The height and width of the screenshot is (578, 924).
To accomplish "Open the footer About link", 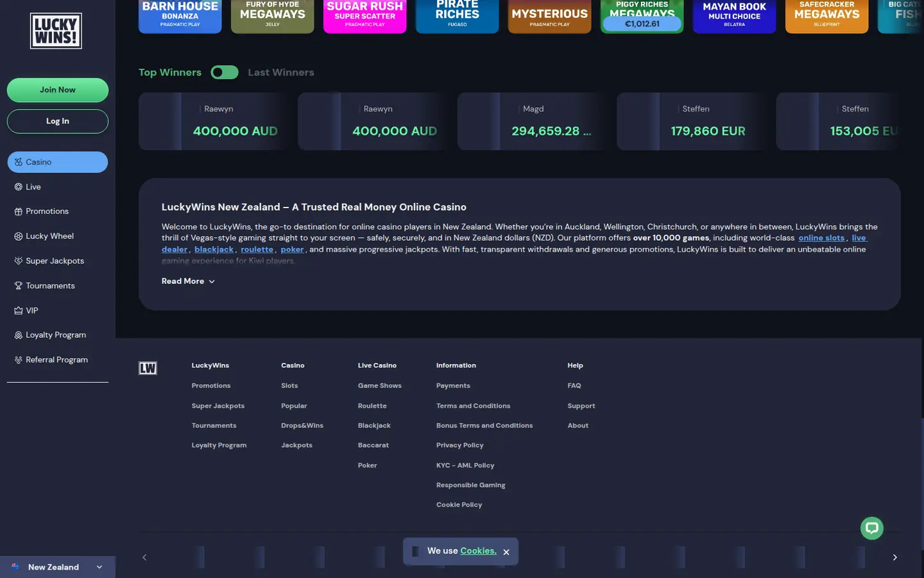I will tap(578, 426).
